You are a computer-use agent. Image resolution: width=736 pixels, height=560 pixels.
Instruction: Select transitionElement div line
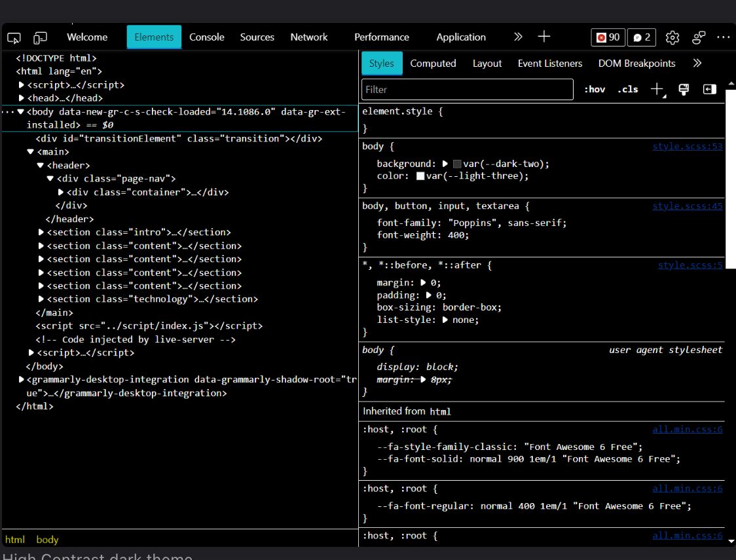pos(179,138)
